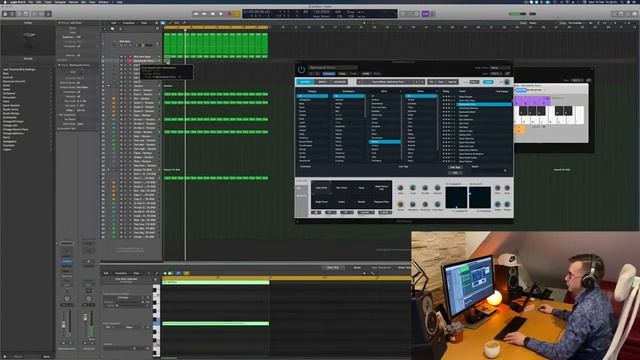Open View menu in tracks area
This screenshot has width=640, height=360.
(144, 23)
